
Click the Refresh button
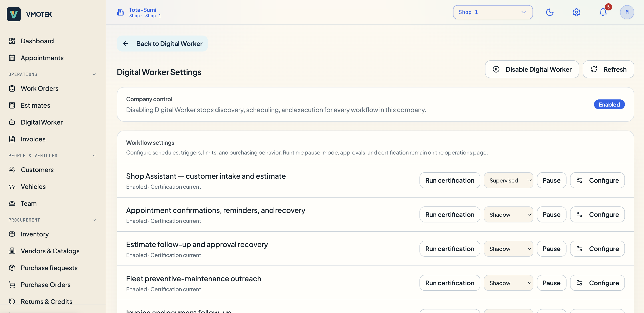(608, 69)
